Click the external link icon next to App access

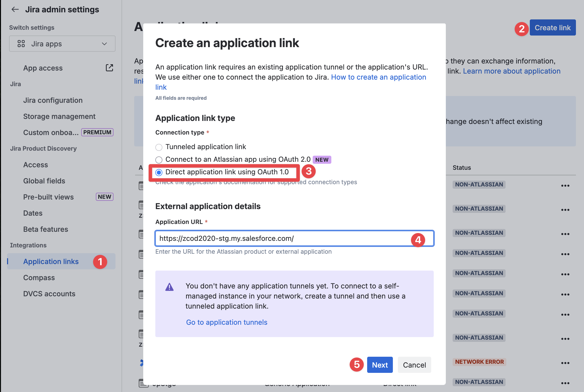pyautogui.click(x=109, y=68)
